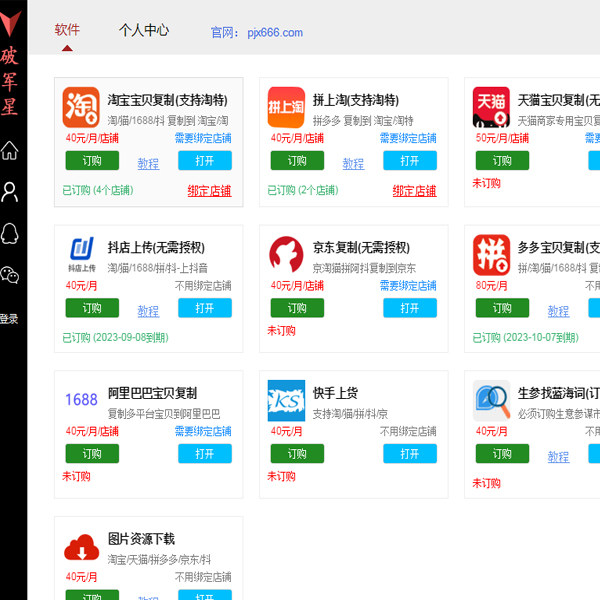Click the 淘宝宝贝复制(支持淘特) title
The width and height of the screenshot is (600, 600).
(x=168, y=100)
